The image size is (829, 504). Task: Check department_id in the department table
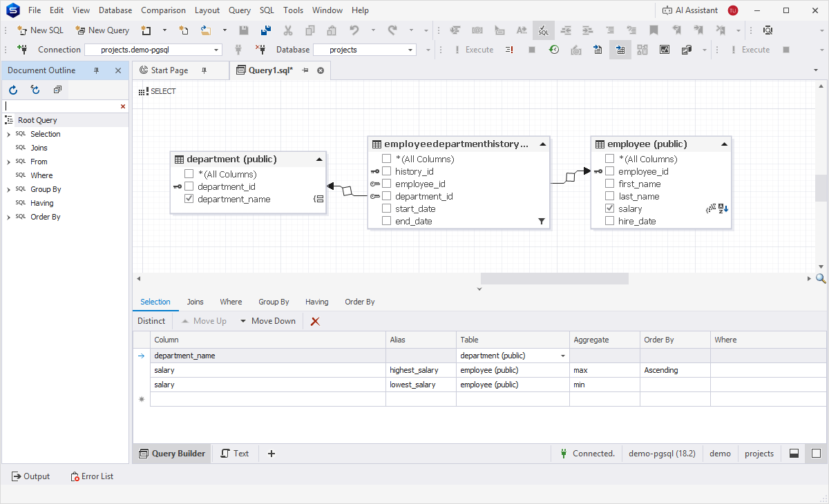(189, 186)
